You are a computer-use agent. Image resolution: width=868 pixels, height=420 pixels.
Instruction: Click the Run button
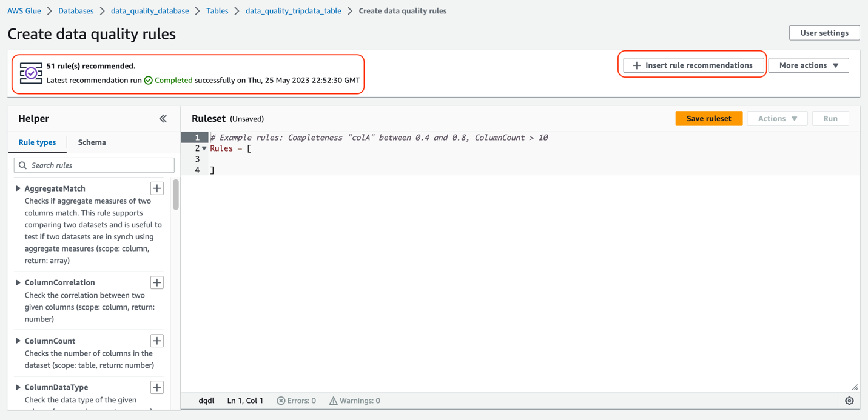[830, 119]
